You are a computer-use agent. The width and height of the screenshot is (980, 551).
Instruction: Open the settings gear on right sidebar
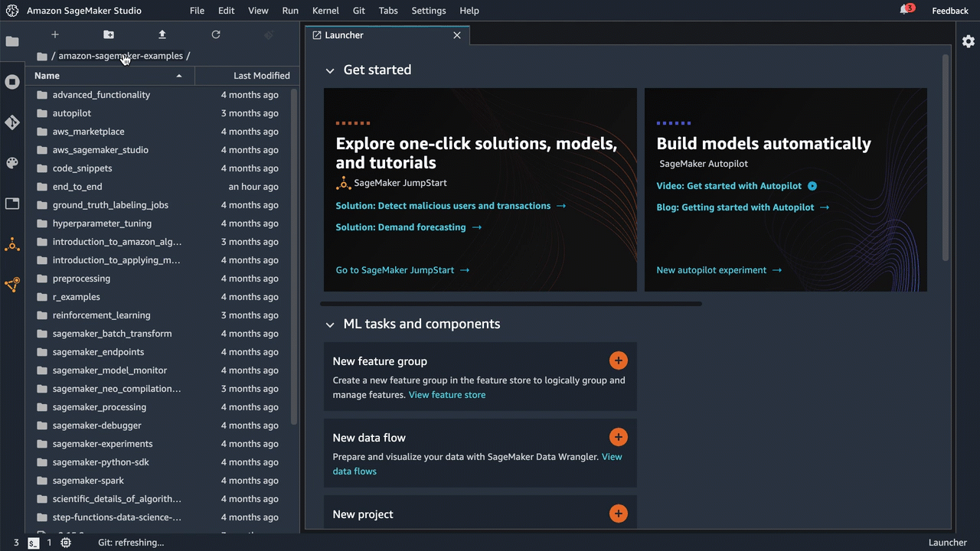click(x=969, y=41)
